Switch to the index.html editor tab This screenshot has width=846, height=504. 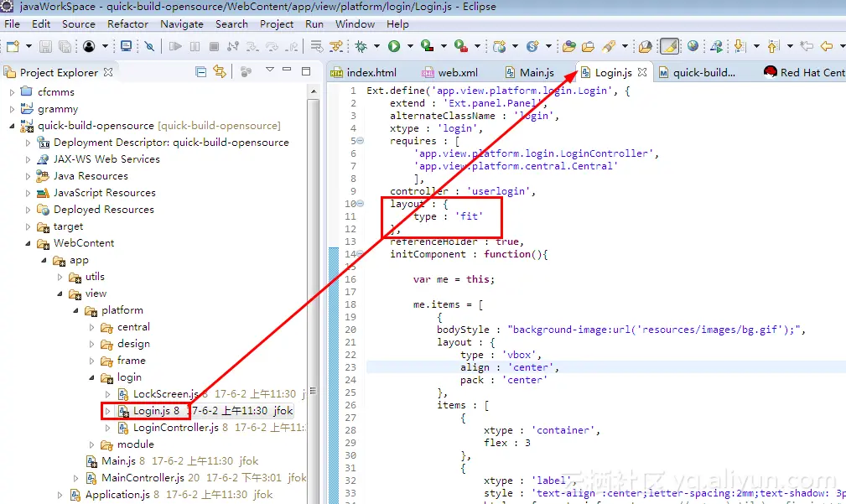(x=363, y=72)
